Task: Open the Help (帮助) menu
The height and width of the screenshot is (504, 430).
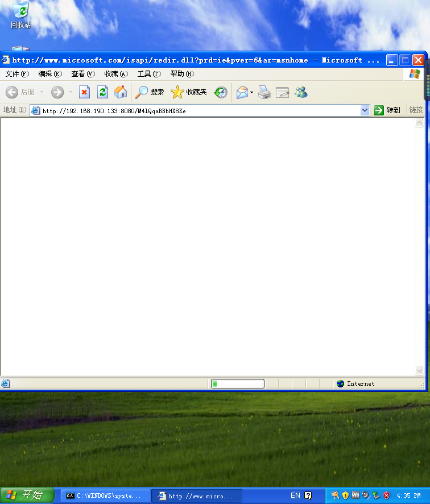Action: point(182,74)
